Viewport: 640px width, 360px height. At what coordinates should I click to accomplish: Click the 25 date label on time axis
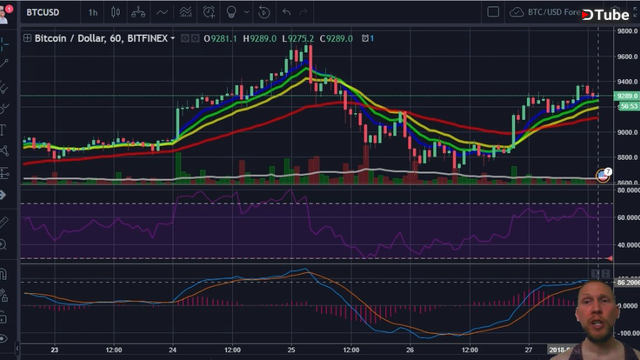tap(291, 350)
